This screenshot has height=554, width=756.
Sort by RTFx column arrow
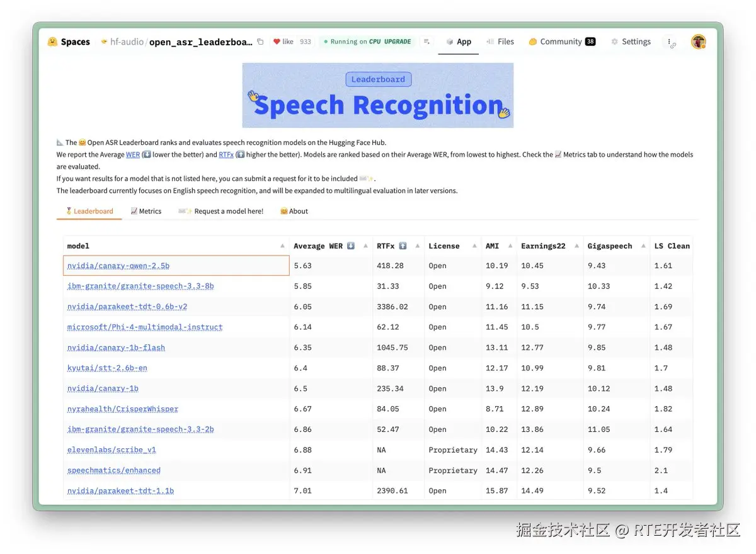tap(417, 246)
